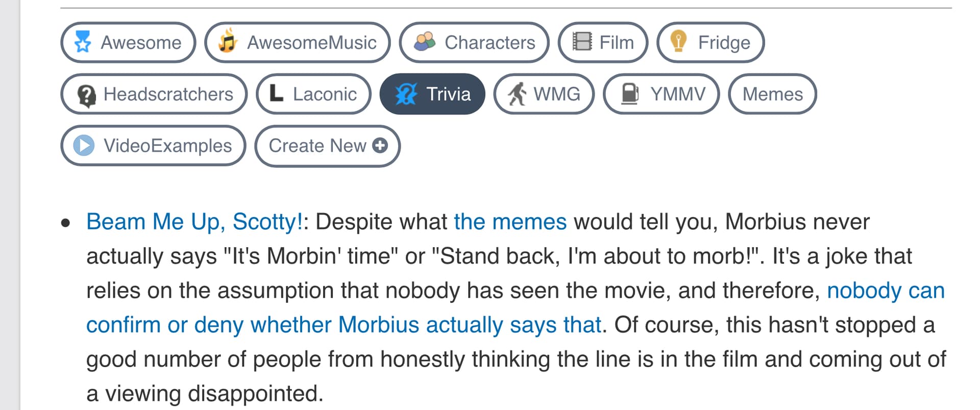The height and width of the screenshot is (410, 980).
Task: Click the Laconic letter L icon
Action: pos(276,93)
